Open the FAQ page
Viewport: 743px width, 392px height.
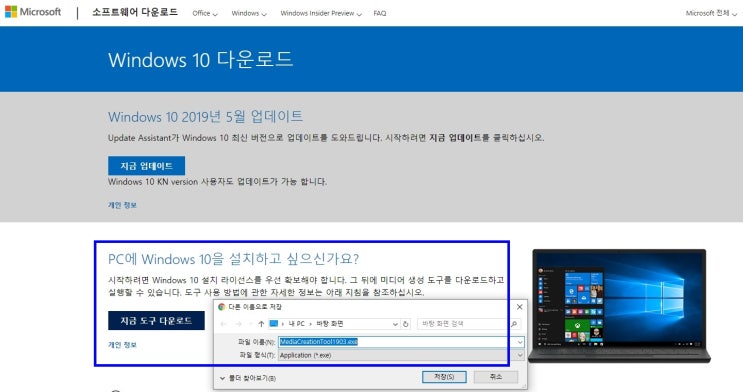tap(380, 13)
